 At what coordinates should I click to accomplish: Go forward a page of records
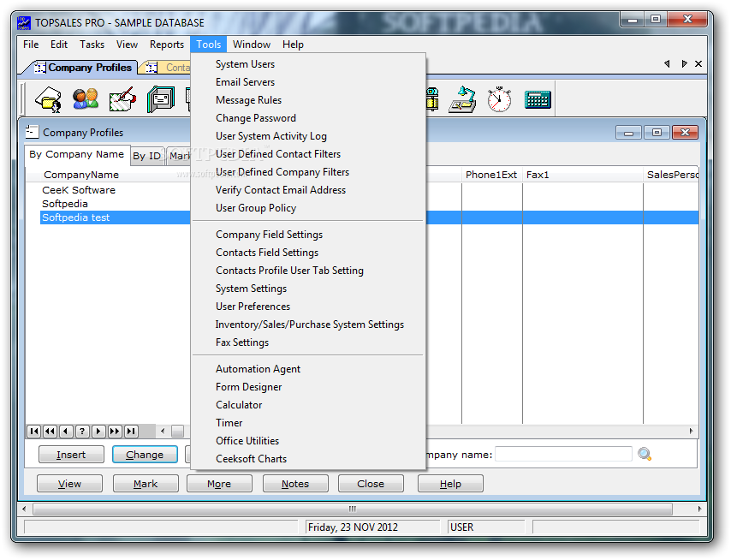tap(115, 432)
